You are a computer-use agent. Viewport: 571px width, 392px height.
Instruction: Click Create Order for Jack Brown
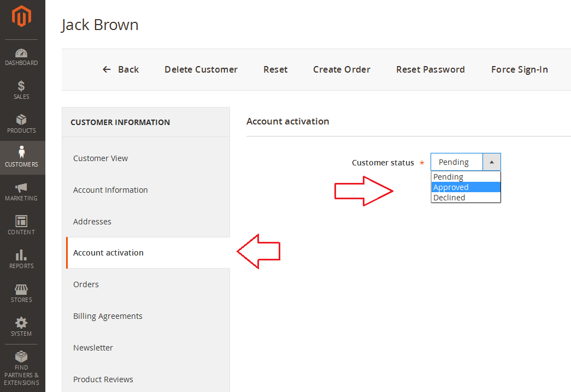tap(342, 69)
